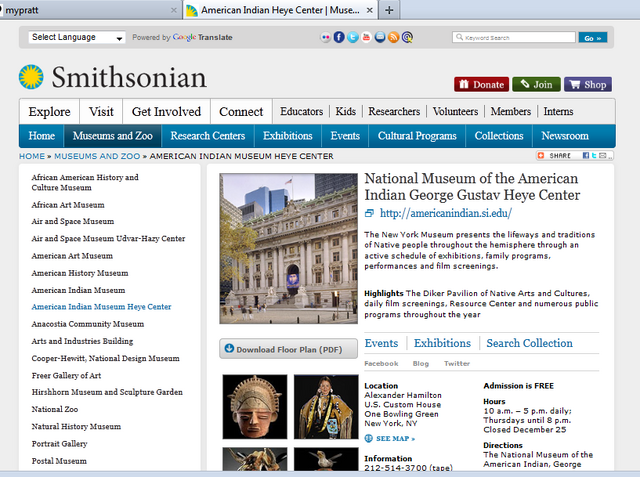Click the target icon after RSS
Viewport: 640px width, 477px height.
407,37
